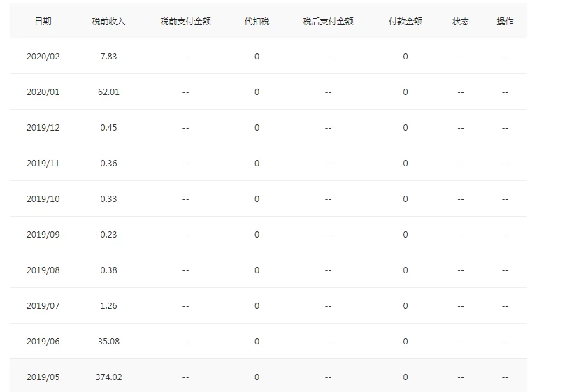Click the 日期 column header
Screen dimensions: 588x392
tap(43, 22)
